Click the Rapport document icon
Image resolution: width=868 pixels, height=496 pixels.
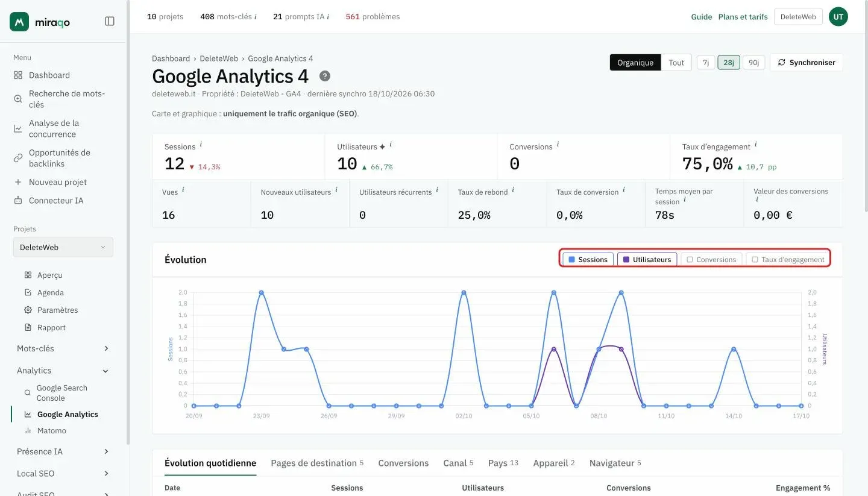28,327
